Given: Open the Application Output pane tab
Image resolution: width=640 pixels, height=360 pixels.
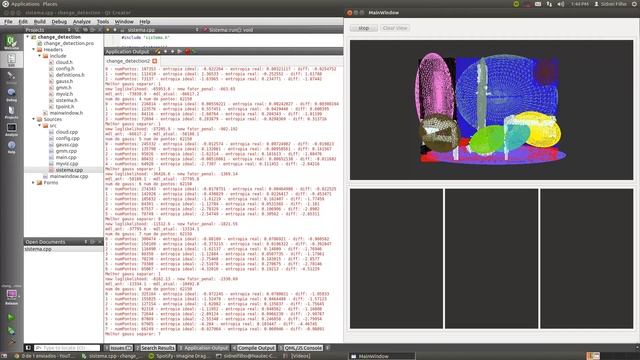Looking at the screenshot, I should pos(204,348).
